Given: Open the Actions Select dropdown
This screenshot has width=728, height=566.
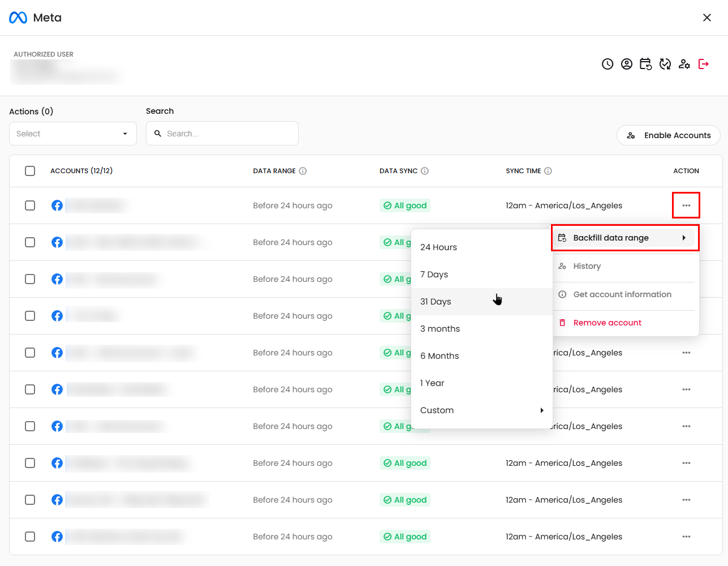Looking at the screenshot, I should 72,134.
